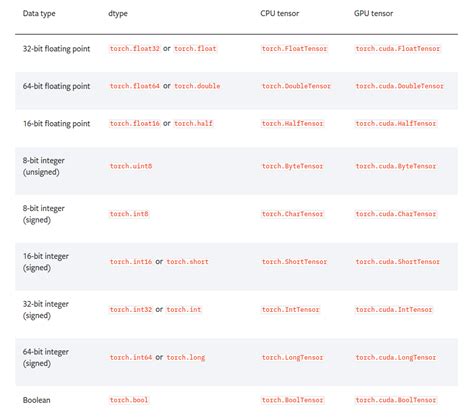Image resolution: width=474 pixels, height=420 pixels.
Task: Select the torch.short dtype code
Action: coord(187,262)
